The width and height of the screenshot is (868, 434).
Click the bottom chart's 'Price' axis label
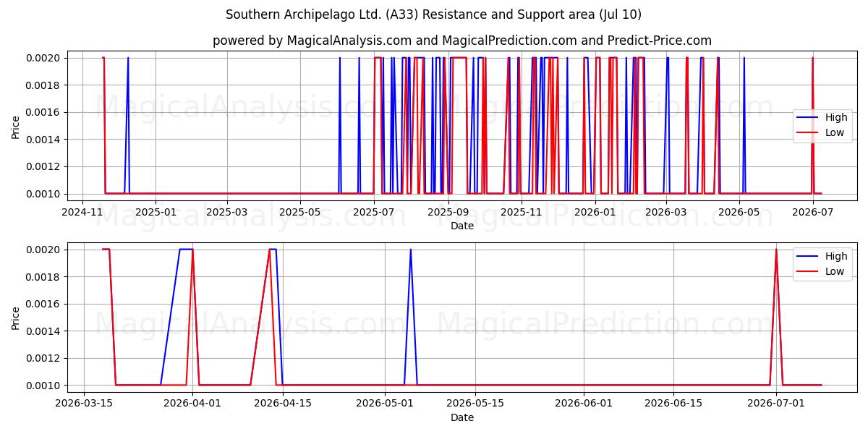tap(16, 318)
